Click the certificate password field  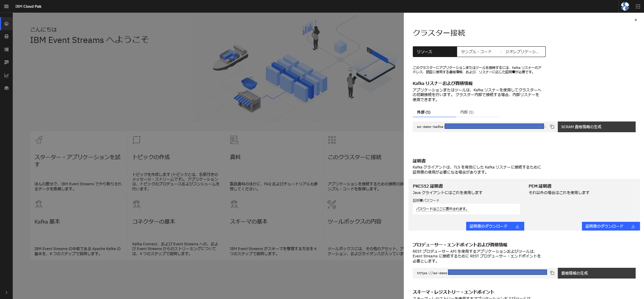point(466,209)
